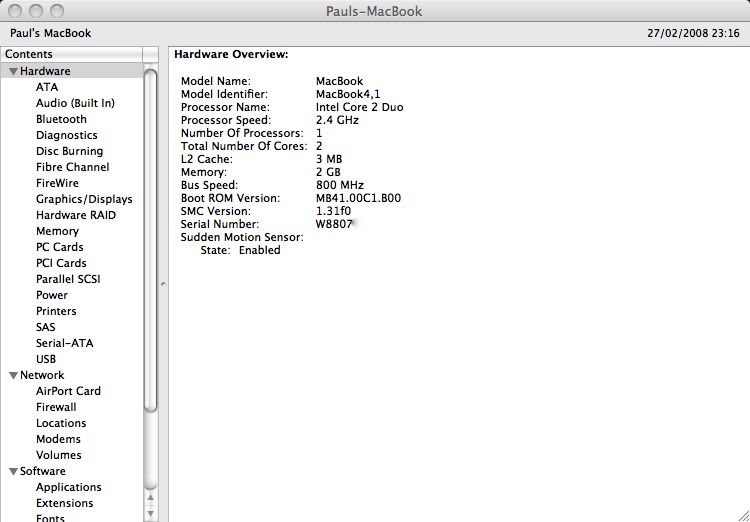The height and width of the screenshot is (522, 750).
Task: Click the Sudden Motion Sensor label
Action: (x=242, y=237)
